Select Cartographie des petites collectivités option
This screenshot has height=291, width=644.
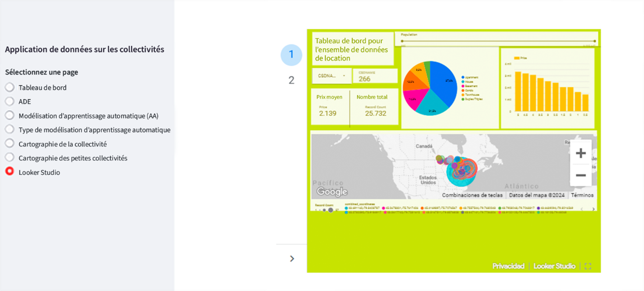(9, 158)
